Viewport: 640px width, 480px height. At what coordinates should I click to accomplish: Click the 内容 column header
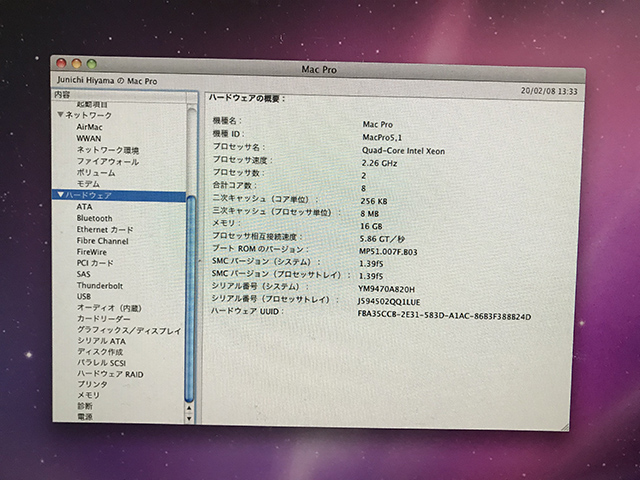point(120,95)
